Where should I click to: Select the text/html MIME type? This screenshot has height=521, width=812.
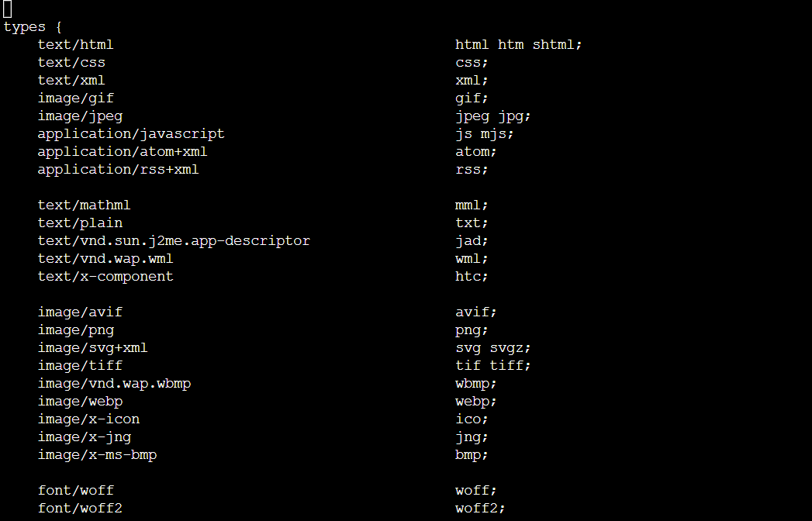point(75,44)
